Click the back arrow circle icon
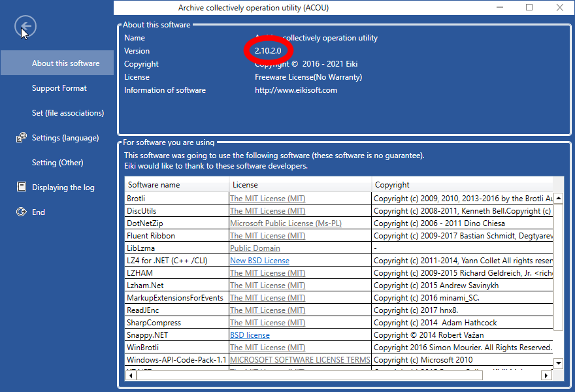The height and width of the screenshot is (392, 575). coord(25,27)
